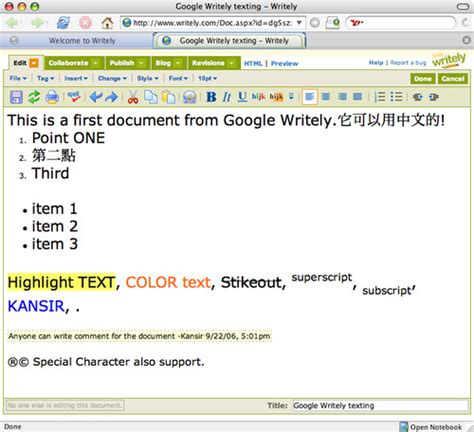Run the spell check icon
Screen dimensions: 474x432
(74, 97)
